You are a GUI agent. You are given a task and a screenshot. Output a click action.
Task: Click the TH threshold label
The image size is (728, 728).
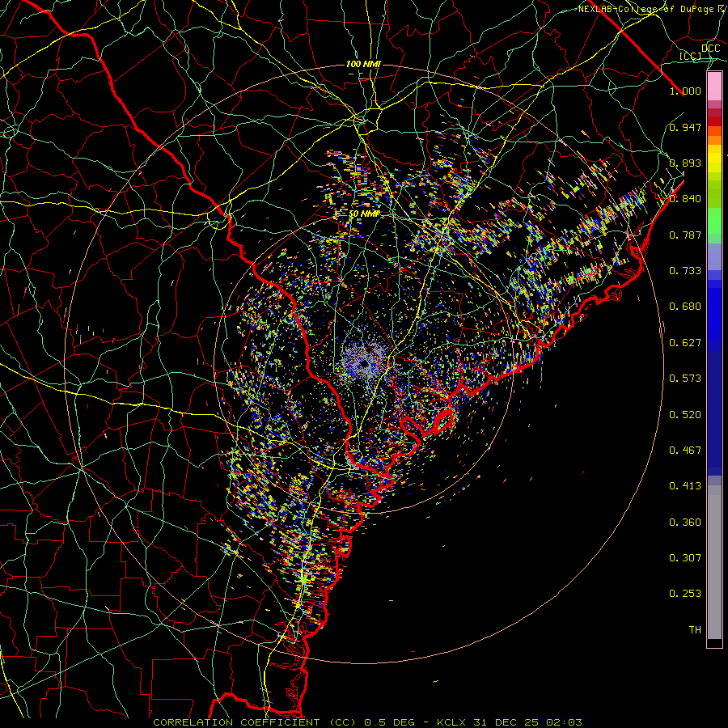pos(695,630)
